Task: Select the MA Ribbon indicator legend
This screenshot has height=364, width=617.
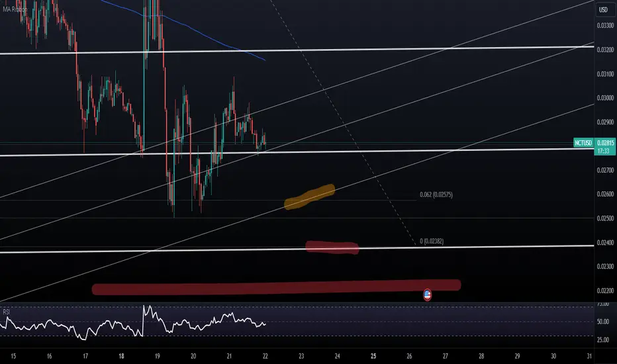Action: click(15, 9)
